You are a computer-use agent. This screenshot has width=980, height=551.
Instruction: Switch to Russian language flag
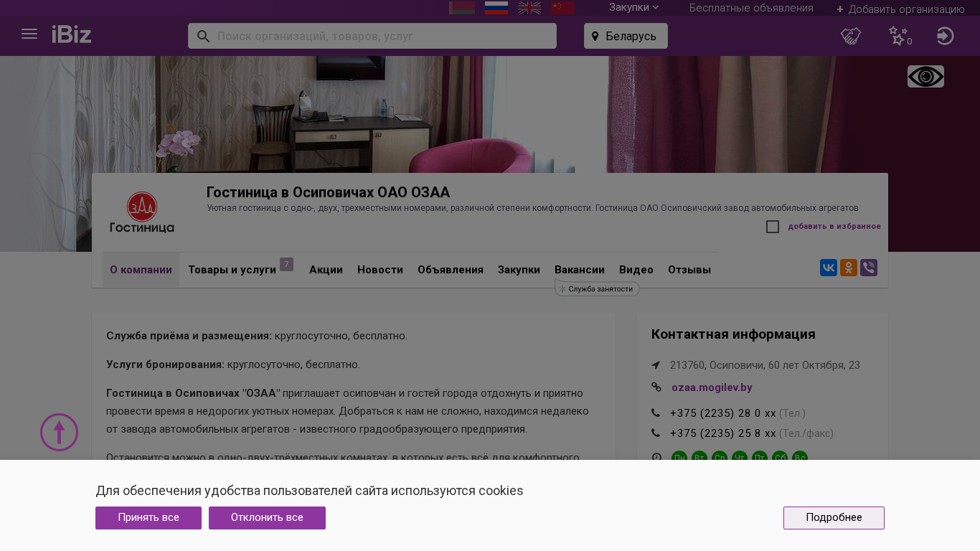point(496,8)
